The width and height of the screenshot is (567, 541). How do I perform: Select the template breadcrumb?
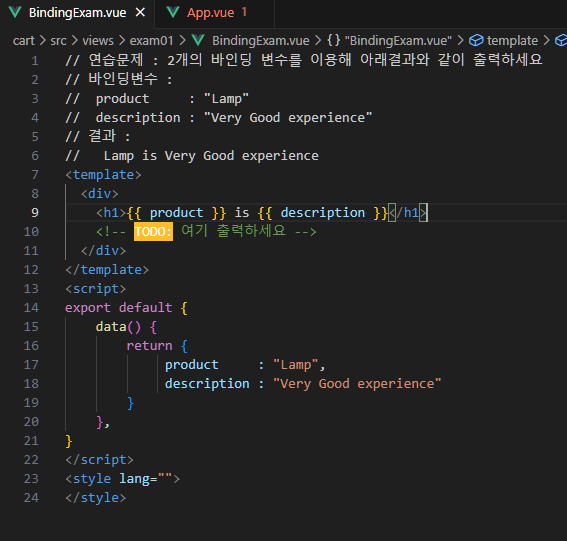point(512,41)
